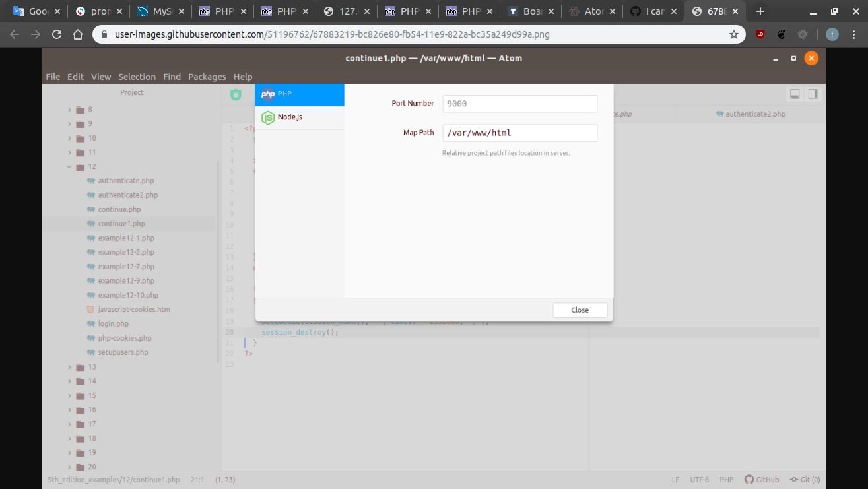This screenshot has height=489, width=868.
Task: Click cursor position 21:1 in status bar
Action: (197, 480)
